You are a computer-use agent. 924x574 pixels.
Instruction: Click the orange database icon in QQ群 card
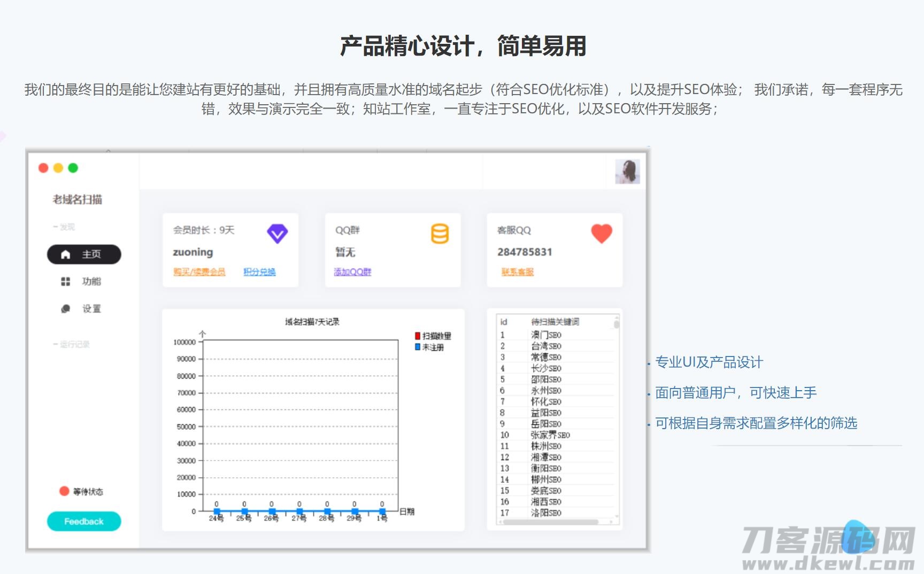point(440,234)
